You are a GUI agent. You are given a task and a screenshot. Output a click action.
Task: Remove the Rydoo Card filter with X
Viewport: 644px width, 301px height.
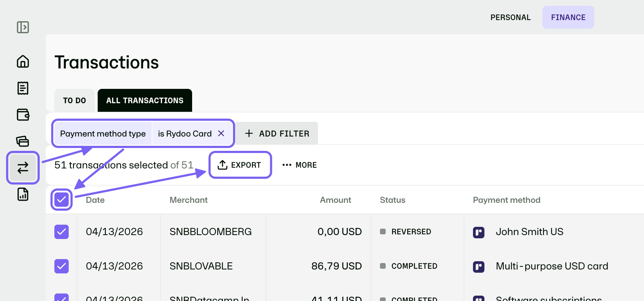pos(221,133)
